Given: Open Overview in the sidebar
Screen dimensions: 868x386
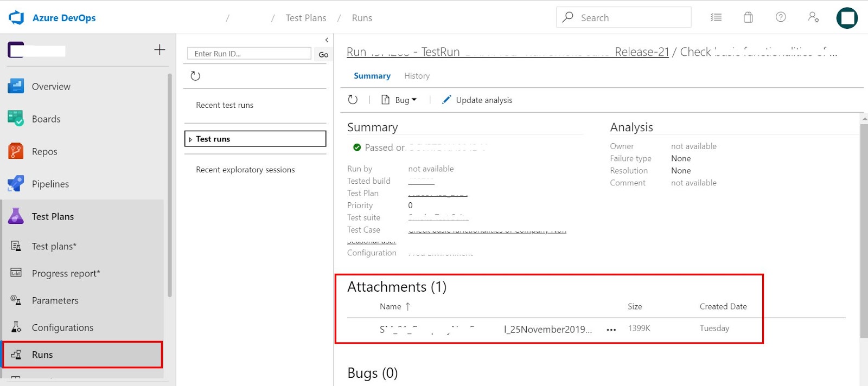Looking at the screenshot, I should tap(51, 86).
